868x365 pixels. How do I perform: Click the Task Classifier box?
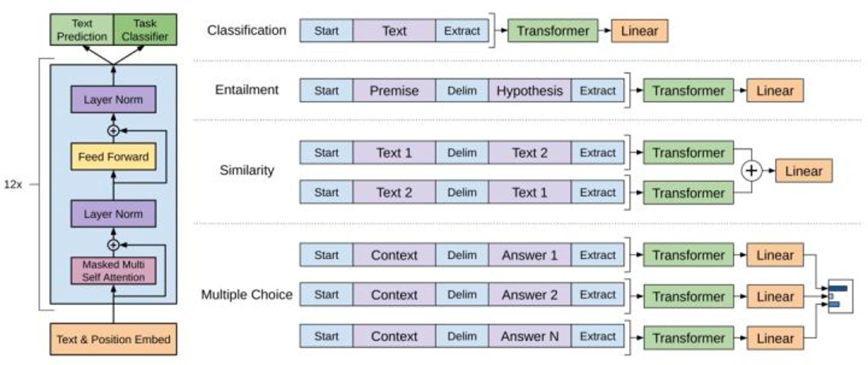(145, 29)
